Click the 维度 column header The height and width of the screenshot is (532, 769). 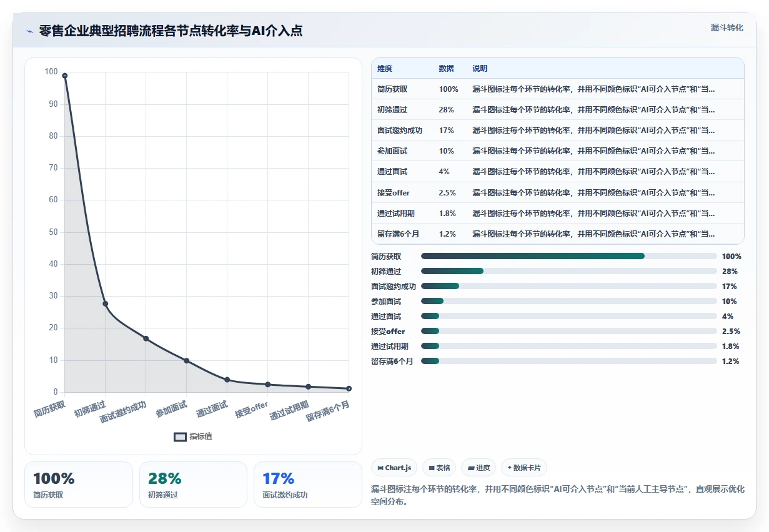385,69
